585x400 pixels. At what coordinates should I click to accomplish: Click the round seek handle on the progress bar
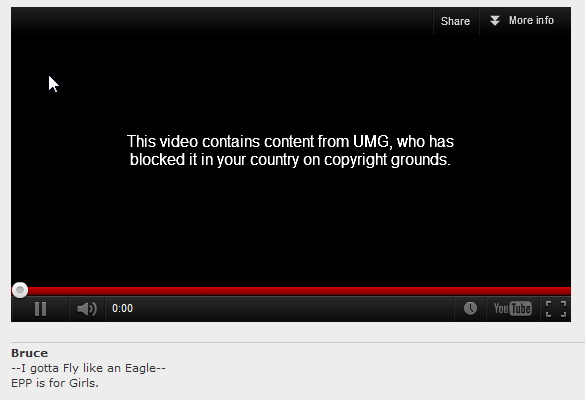click(x=20, y=290)
